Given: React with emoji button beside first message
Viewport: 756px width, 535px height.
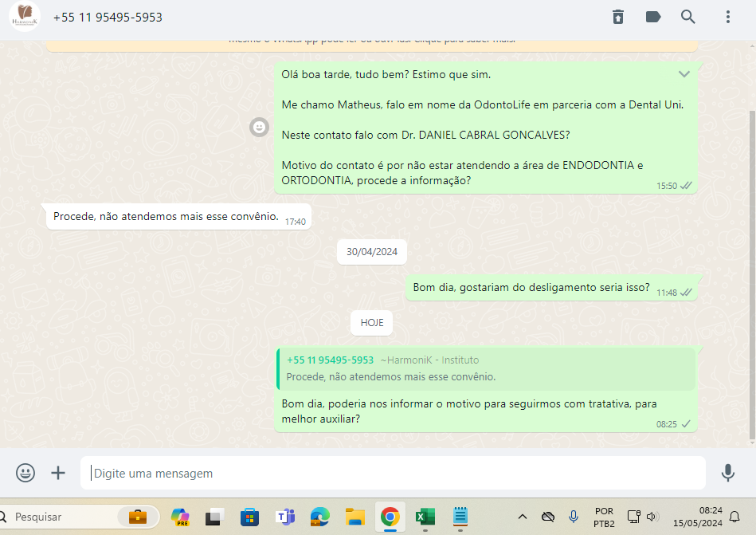Looking at the screenshot, I should click(259, 127).
